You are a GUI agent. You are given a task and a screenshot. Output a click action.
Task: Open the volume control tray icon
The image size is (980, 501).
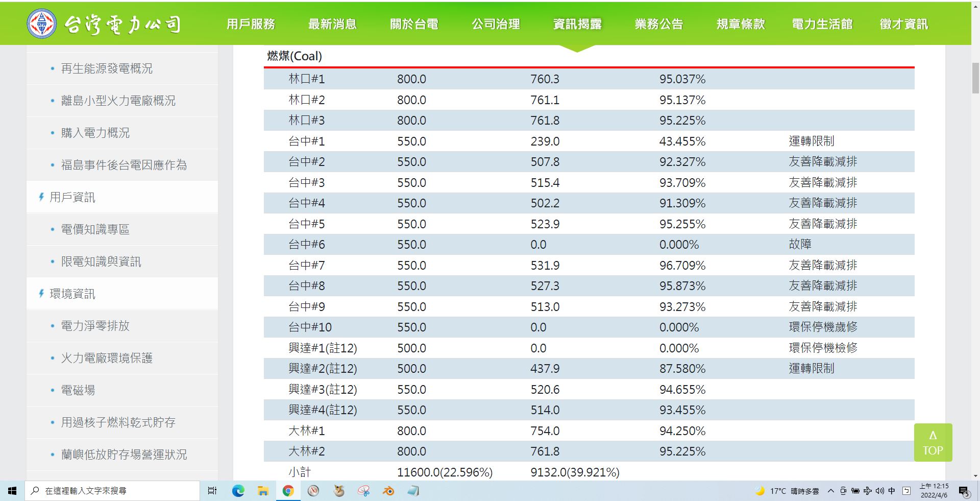(x=879, y=491)
